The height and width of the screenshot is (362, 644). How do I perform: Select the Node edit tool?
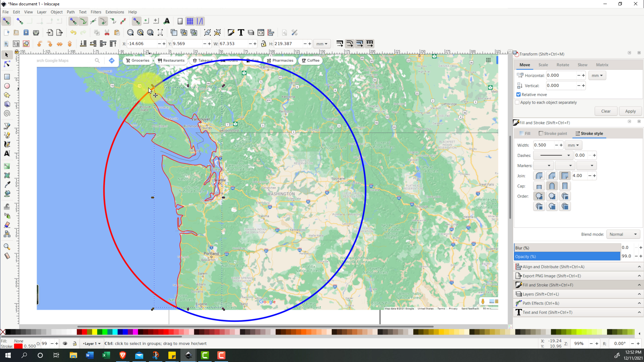tap(7, 64)
